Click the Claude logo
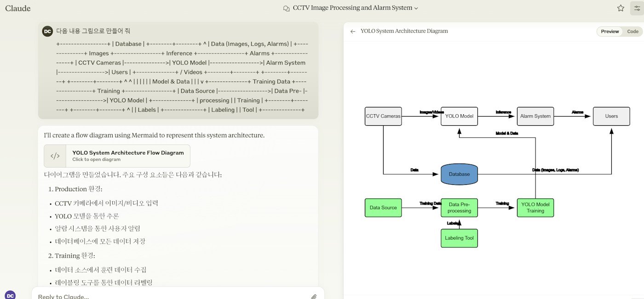Screen dimensions: 644x299 pos(18,8)
